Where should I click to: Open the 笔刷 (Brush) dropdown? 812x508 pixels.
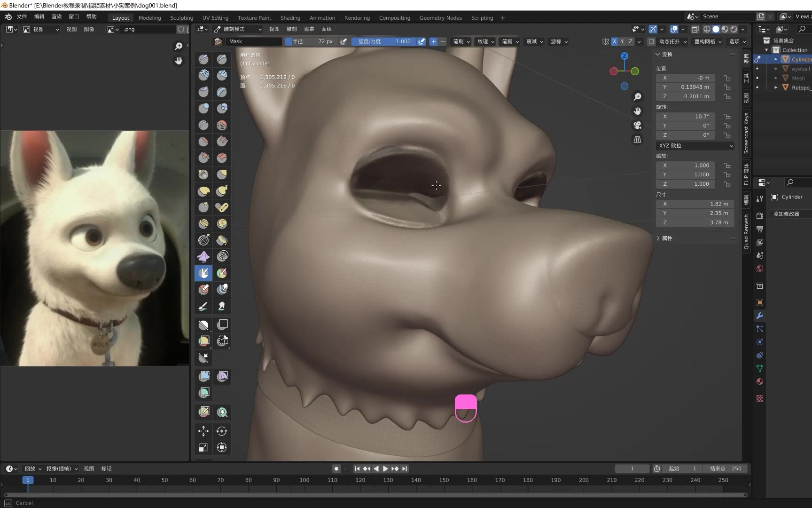[x=461, y=41]
